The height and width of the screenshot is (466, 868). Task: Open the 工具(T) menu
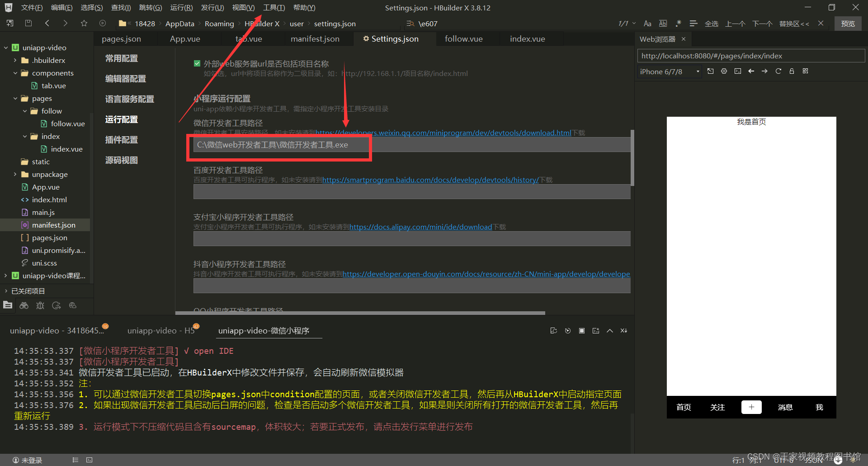click(274, 8)
